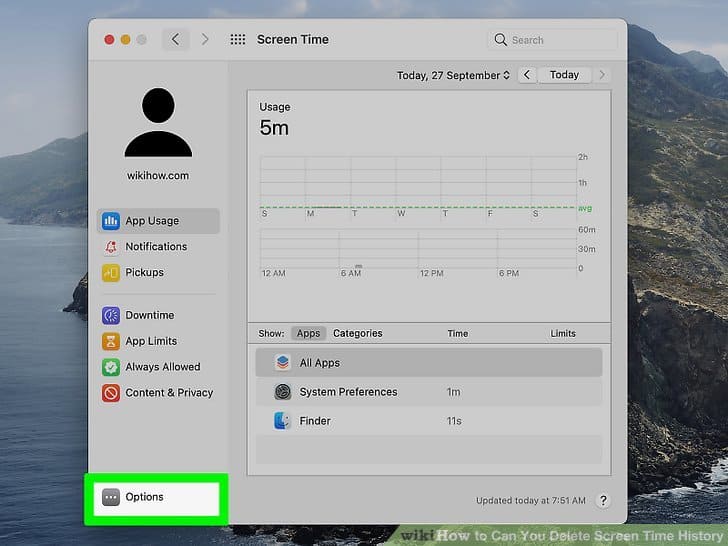The image size is (728, 546).
Task: Go to the next day arrow
Action: tap(602, 75)
